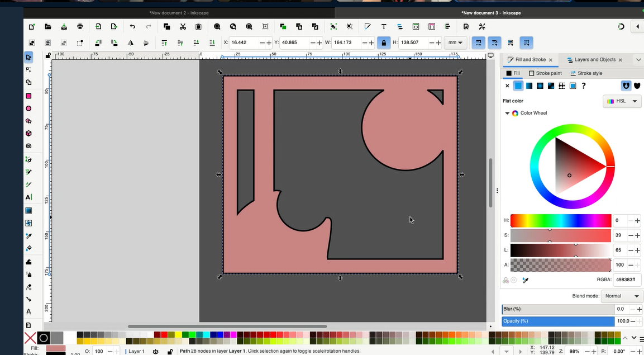Select the Eraser tool
The width and height of the screenshot is (644, 355).
[28, 287]
